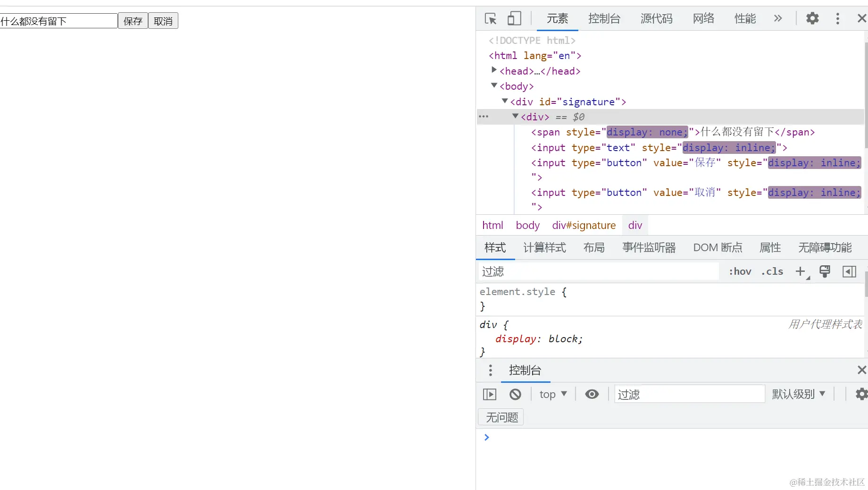The width and height of the screenshot is (868, 490).
Task: Toggle the computed styles sidebar icon
Action: click(849, 271)
